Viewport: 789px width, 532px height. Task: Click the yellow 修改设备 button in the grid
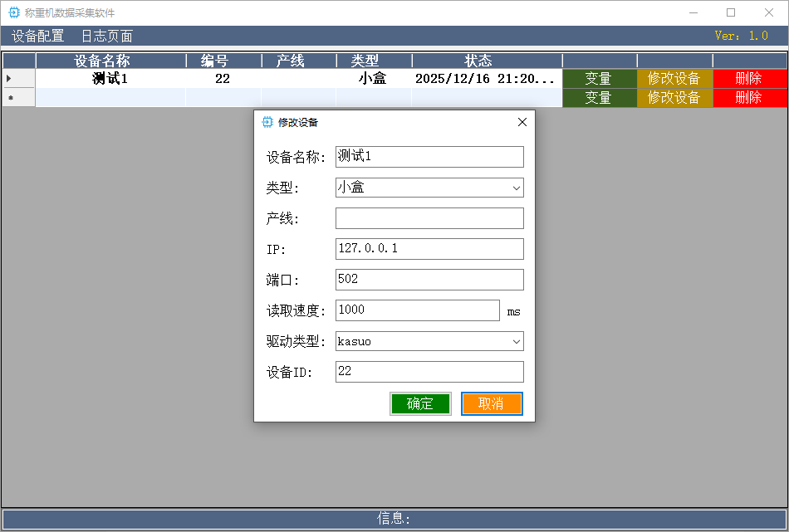click(x=674, y=78)
